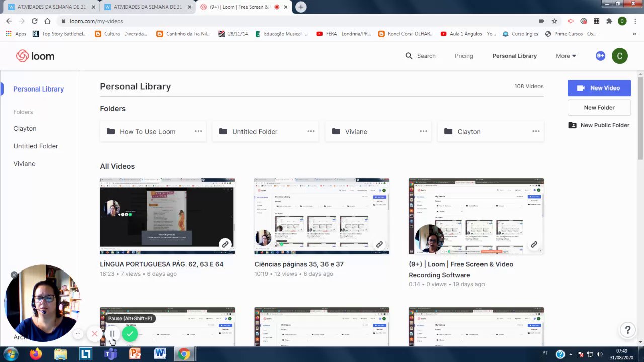Close the Loom browser tab

[x=286, y=7]
